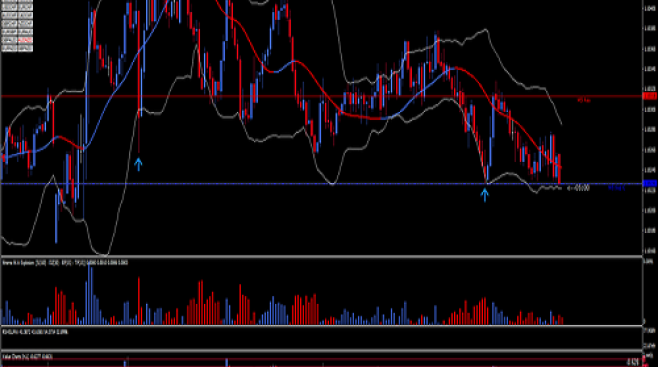The image size is (658, 367).
Task: Select the blue dashed horizontal price line
Action: click(321, 184)
